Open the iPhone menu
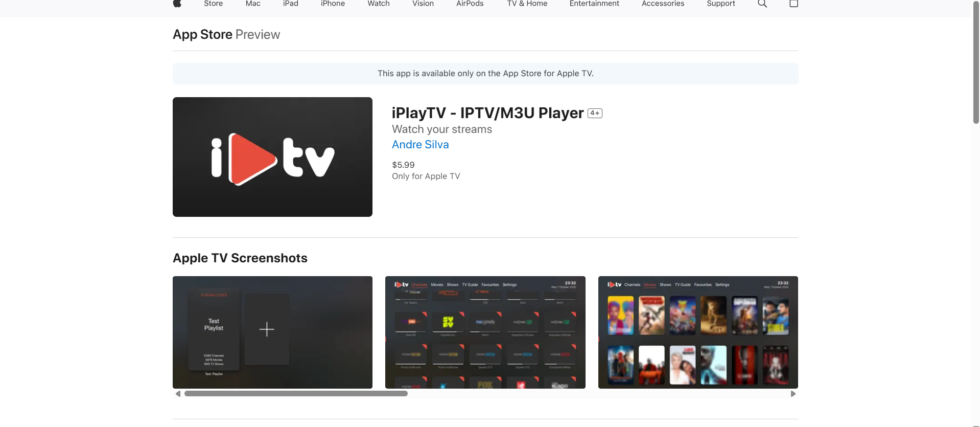Image resolution: width=980 pixels, height=427 pixels. point(333,4)
